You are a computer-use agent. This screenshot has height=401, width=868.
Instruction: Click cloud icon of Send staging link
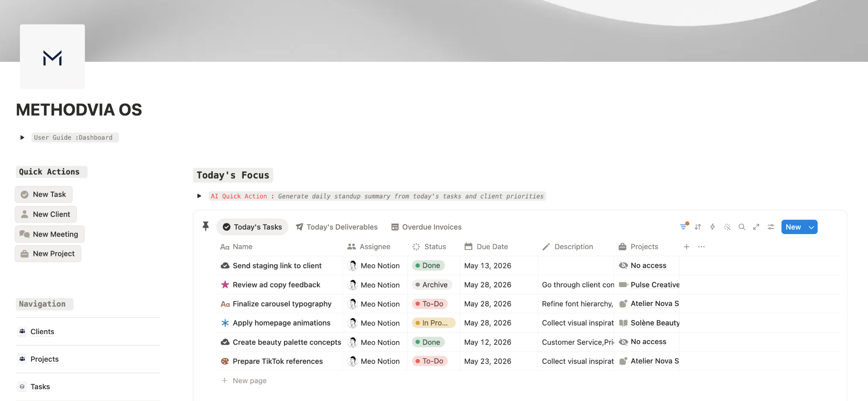(225, 266)
